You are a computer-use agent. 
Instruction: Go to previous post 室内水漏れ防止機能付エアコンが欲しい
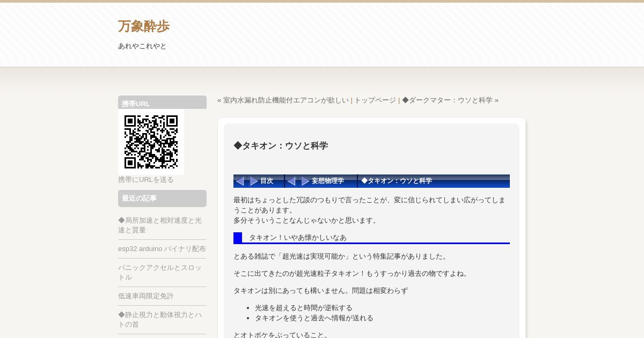[x=286, y=100]
